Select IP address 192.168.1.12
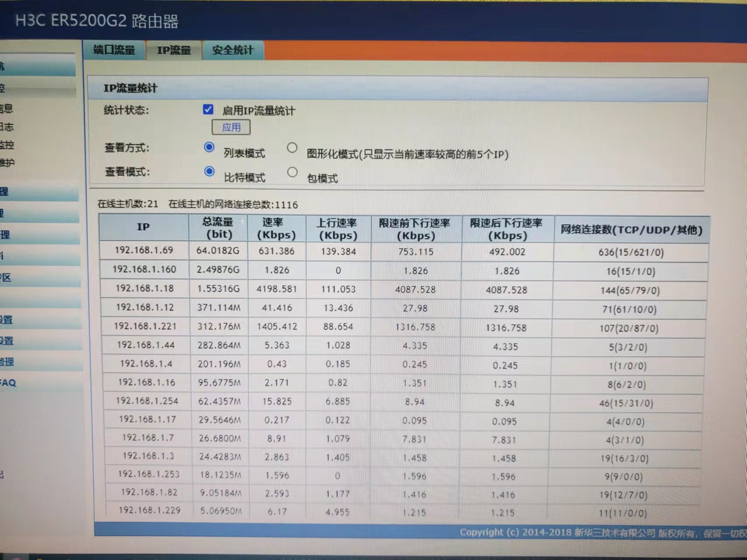Viewport: 747px width, 560px height. click(x=145, y=307)
